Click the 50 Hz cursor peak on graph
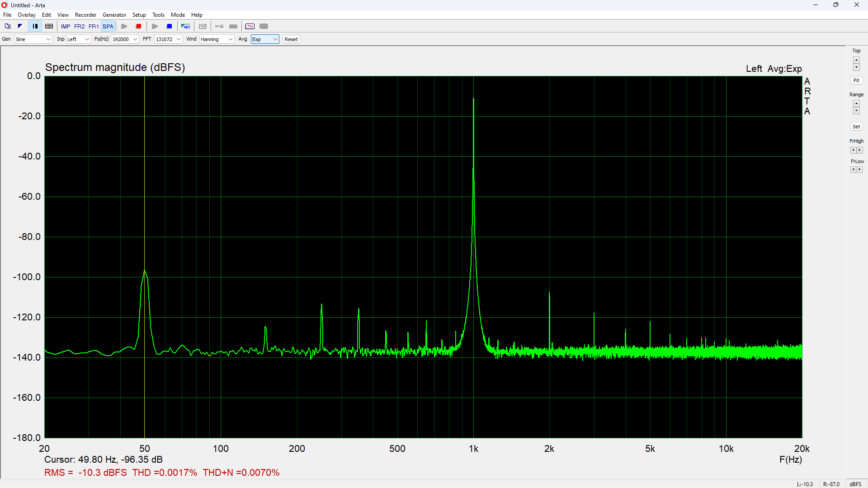Screen dimensions: 868x488 (145, 271)
